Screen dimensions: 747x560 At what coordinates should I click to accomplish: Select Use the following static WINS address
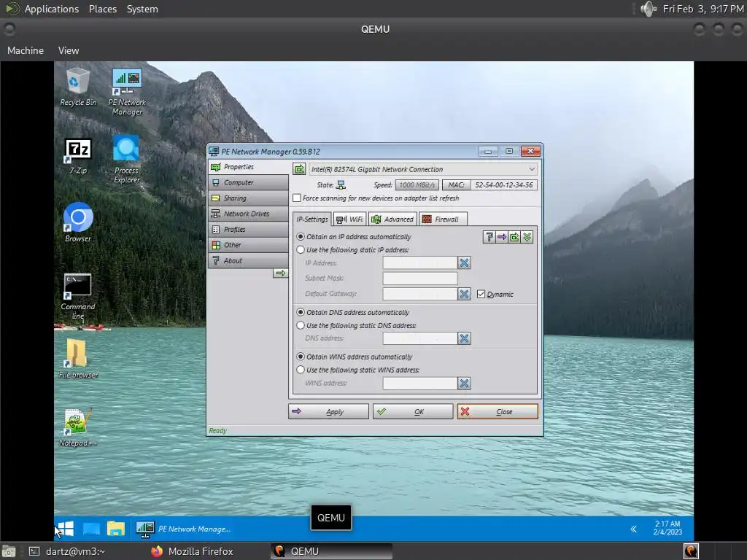[x=300, y=370]
